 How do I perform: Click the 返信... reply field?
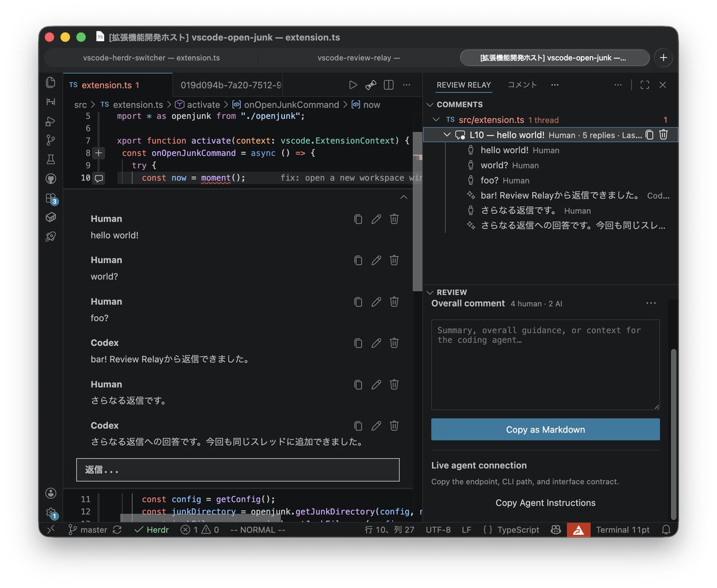tap(238, 470)
